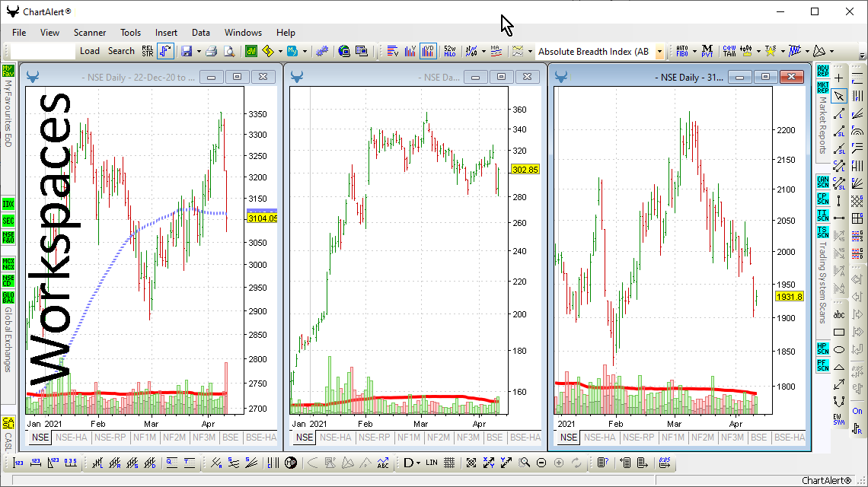868x487 pixels.
Task: Expand dropdown arrow next to My icon
Action: coord(305,52)
